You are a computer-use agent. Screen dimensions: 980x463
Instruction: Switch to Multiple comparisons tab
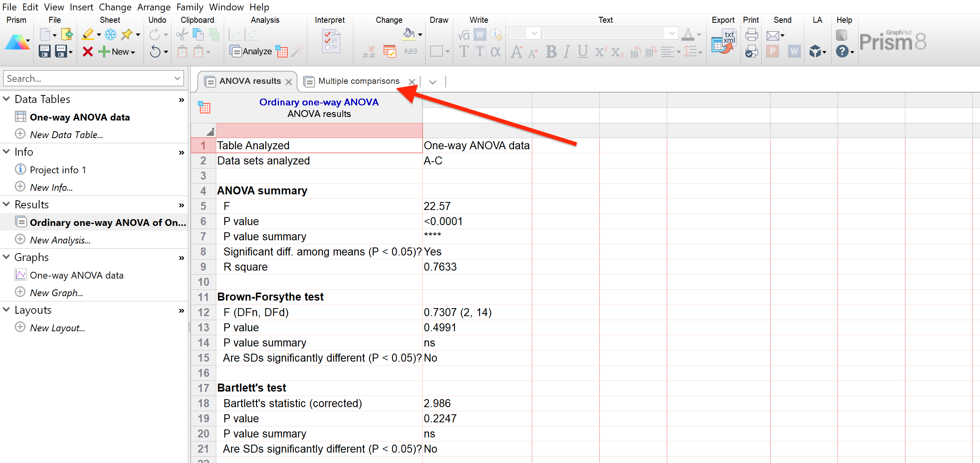[x=358, y=81]
